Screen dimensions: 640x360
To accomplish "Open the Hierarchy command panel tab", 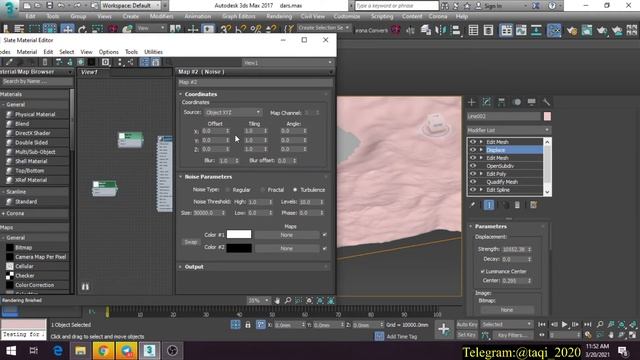I will pyautogui.click(x=501, y=102).
